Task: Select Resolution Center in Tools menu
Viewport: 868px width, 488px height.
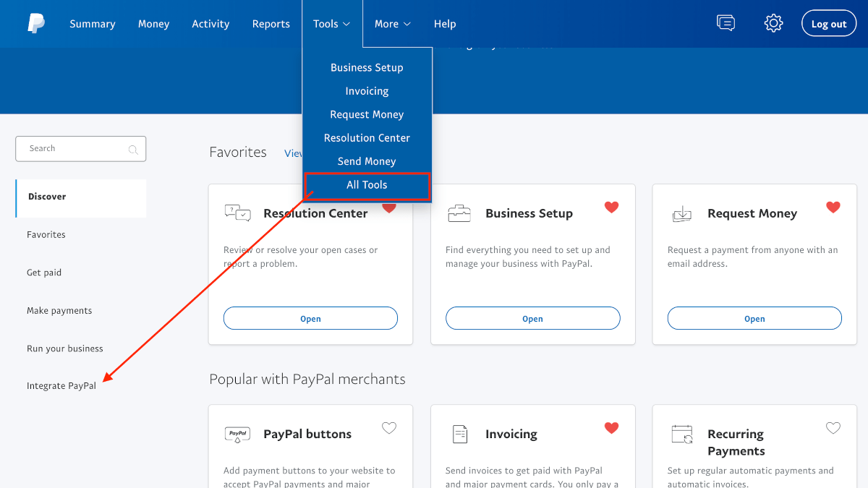Action: click(x=367, y=137)
